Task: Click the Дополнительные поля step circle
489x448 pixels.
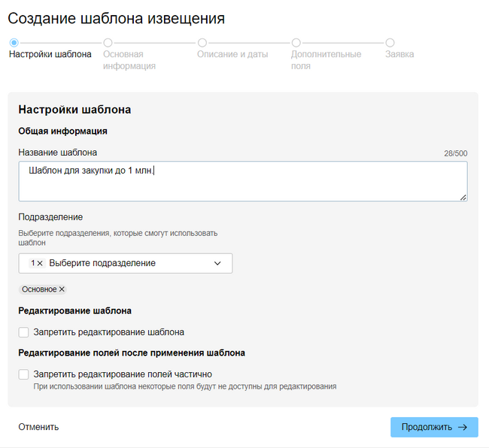Action: tap(296, 43)
